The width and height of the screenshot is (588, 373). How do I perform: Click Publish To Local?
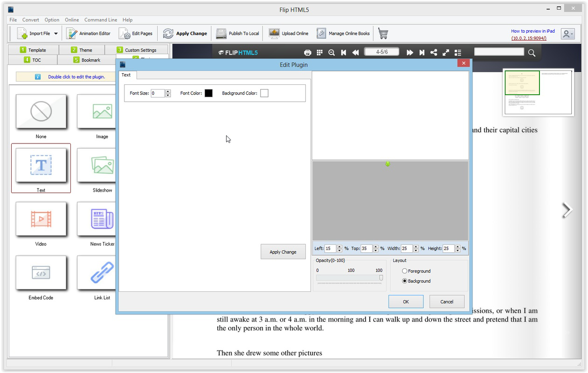[238, 34]
